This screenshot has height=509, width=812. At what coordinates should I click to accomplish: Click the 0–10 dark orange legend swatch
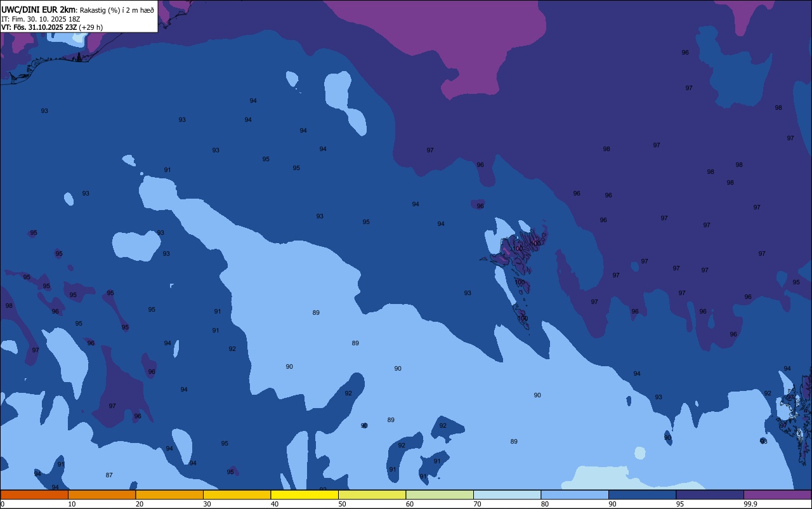[34, 494]
